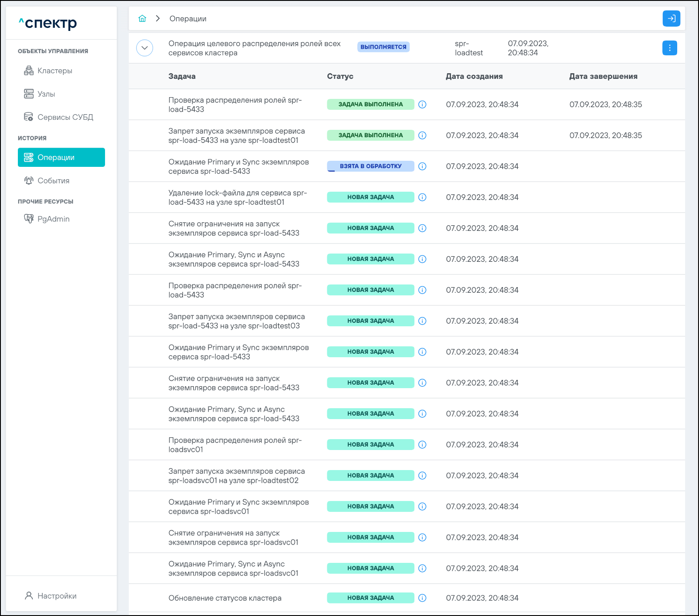Go to Узлы section
Viewport: 699px width, 616px height.
(46, 94)
